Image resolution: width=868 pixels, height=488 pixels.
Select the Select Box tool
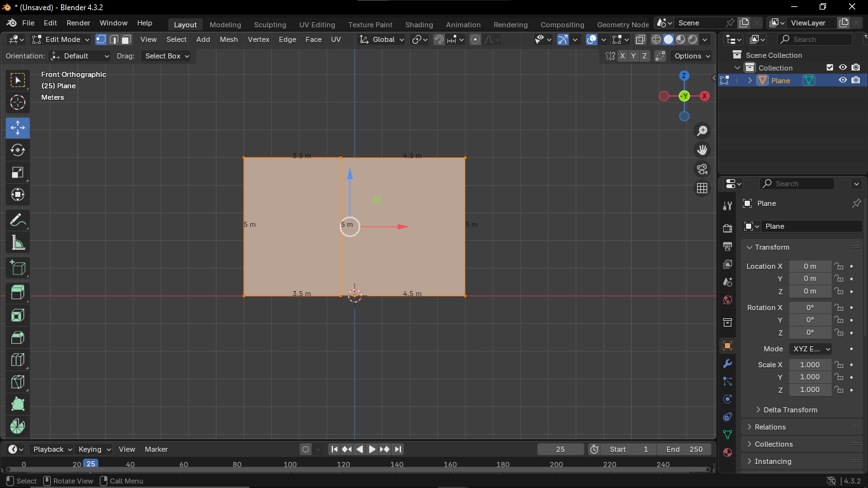click(x=18, y=80)
